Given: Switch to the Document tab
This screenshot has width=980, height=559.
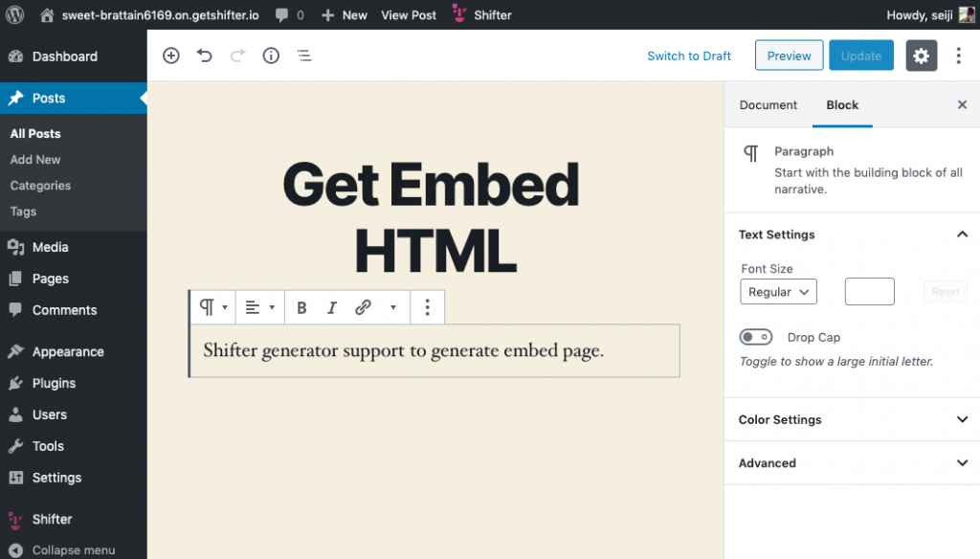Looking at the screenshot, I should pos(768,105).
